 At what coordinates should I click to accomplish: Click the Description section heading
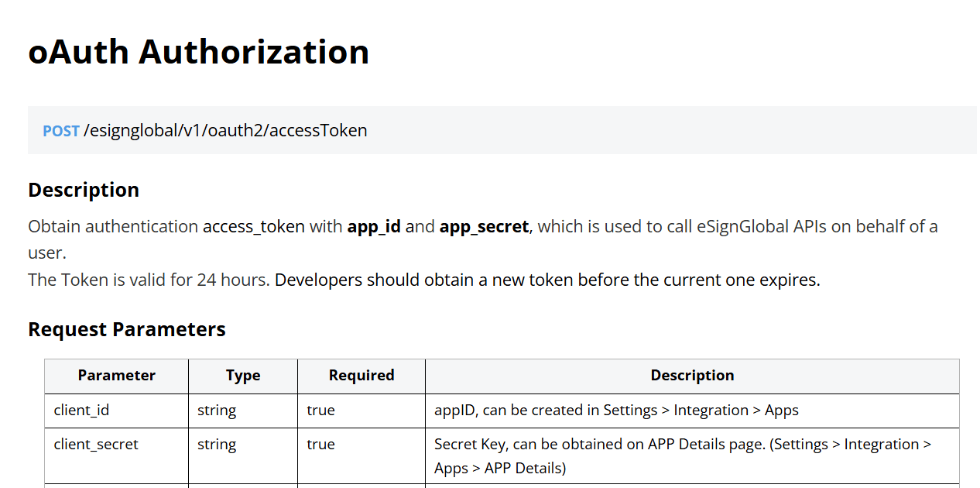pyautogui.click(x=84, y=190)
